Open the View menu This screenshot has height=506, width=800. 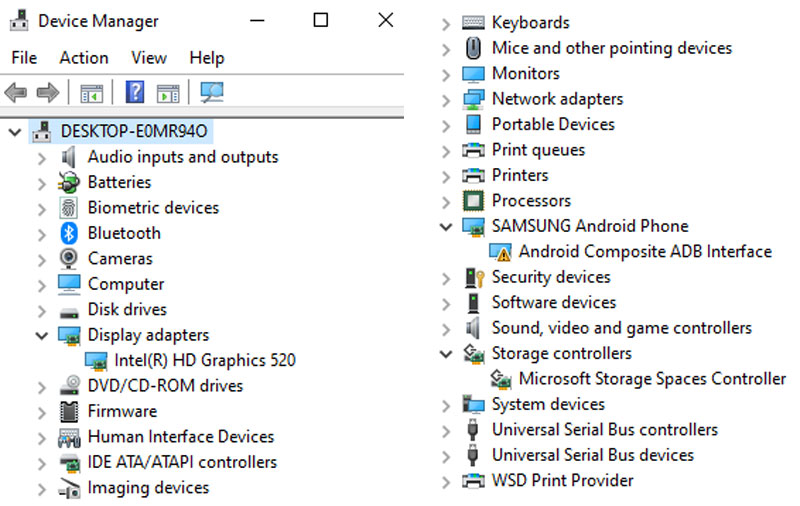148,58
